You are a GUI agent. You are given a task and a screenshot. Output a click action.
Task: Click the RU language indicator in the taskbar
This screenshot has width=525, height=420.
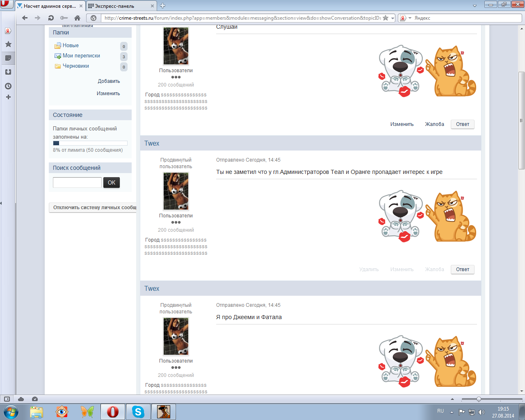click(x=441, y=411)
